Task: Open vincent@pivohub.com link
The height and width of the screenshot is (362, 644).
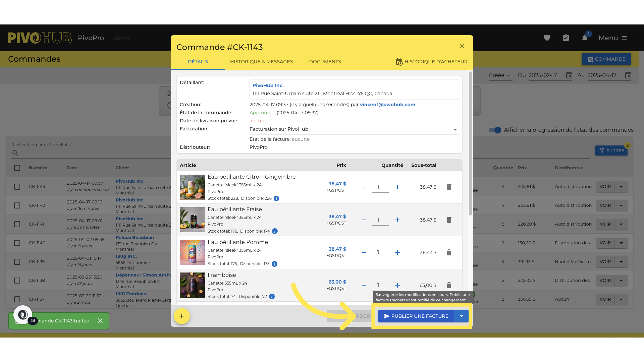Action: [x=387, y=105]
